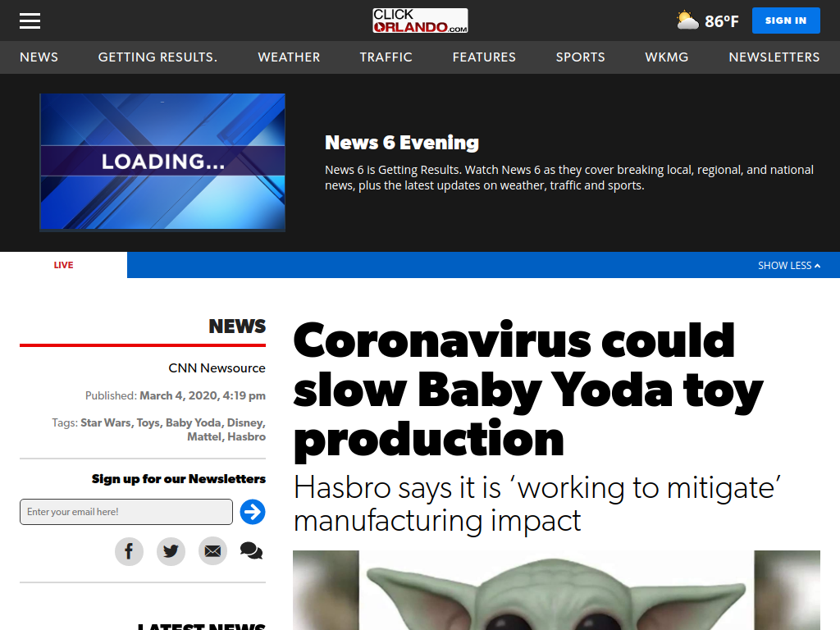840x630 pixels.
Task: Open the Getting Results menu item
Action: click(158, 57)
